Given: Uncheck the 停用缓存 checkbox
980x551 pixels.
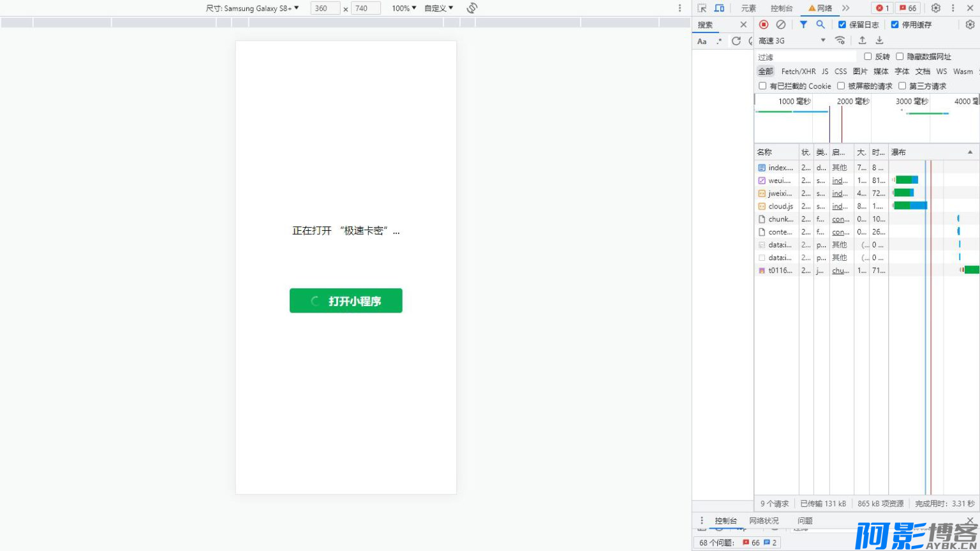Looking at the screenshot, I should point(895,24).
